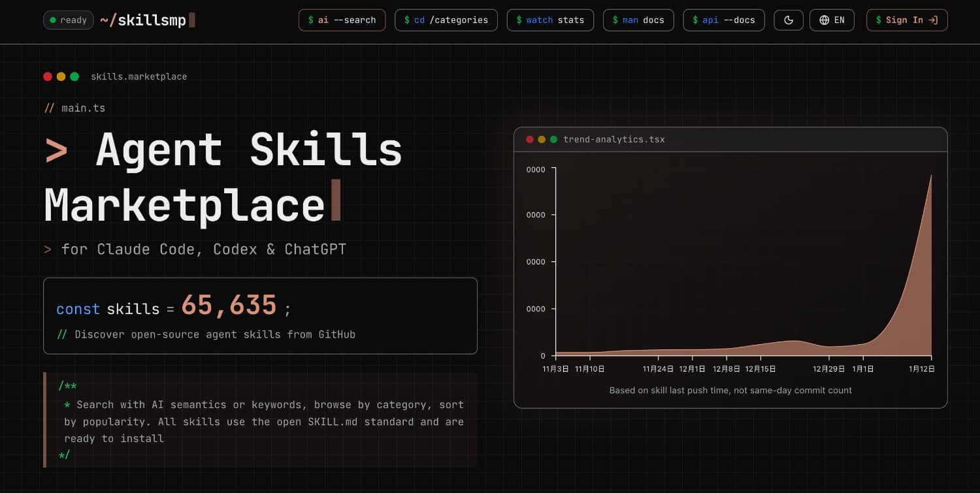
Task: Click the 'Discover open-source agent skills from GitHub' text
Action: (x=215, y=334)
